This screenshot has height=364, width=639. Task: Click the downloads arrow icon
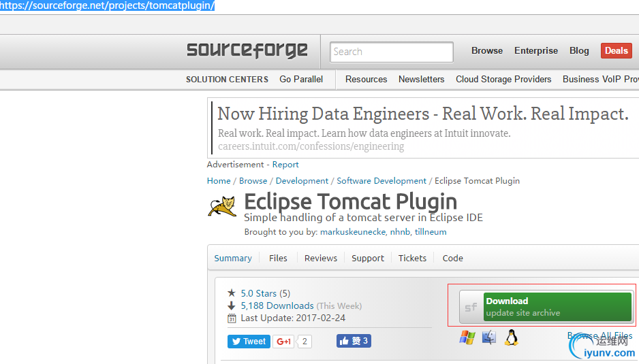[232, 305]
